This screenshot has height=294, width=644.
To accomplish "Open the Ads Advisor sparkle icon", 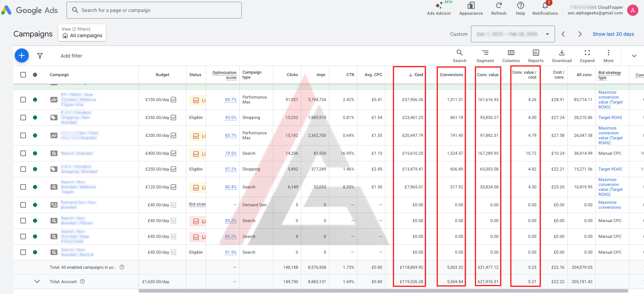I will point(439,6).
